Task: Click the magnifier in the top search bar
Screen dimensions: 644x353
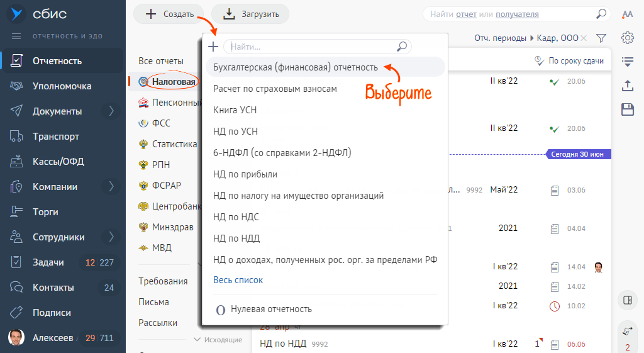Action: point(601,14)
